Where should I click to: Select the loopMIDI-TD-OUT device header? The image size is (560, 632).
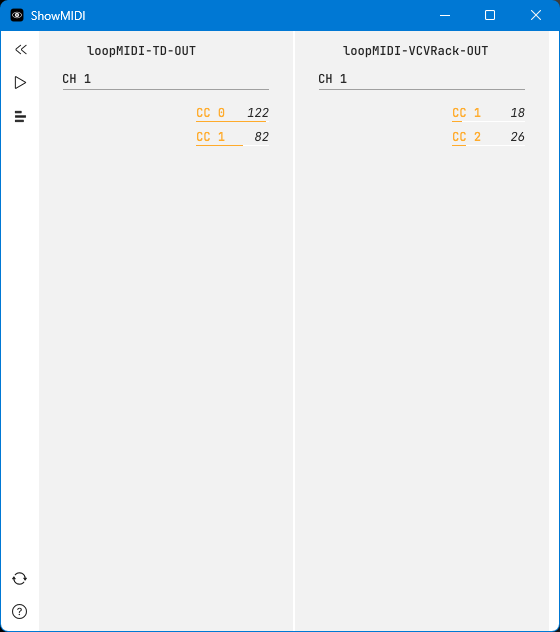[142, 51]
